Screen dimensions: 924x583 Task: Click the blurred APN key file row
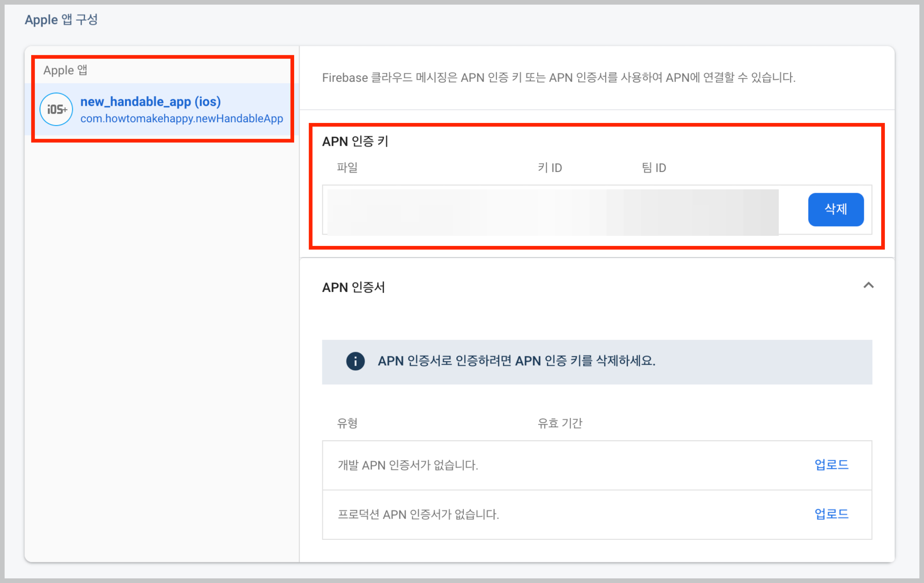(553, 211)
